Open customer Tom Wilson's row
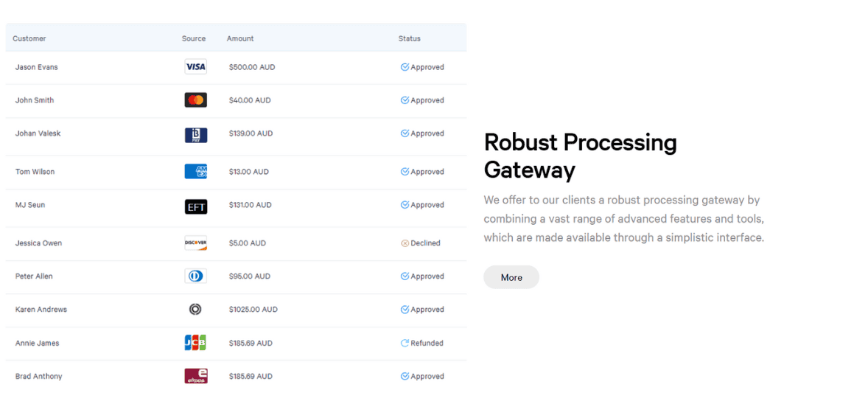 pyautogui.click(x=35, y=172)
